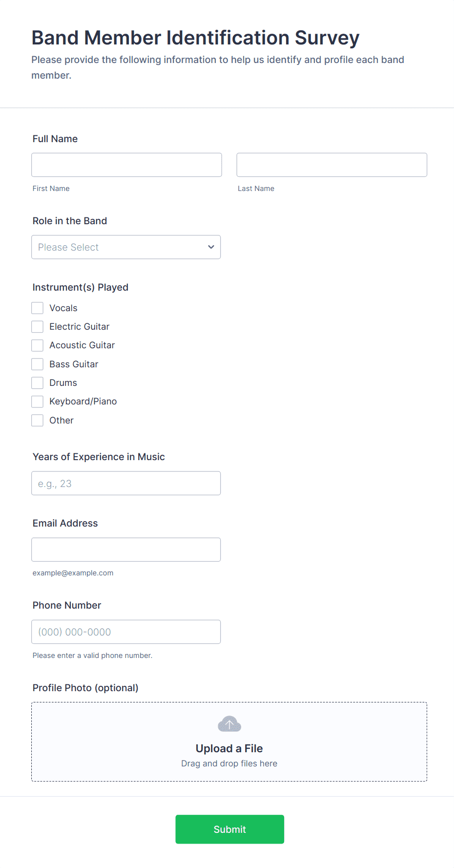Select the Years of Experience field
The height and width of the screenshot is (868, 454).
125,484
